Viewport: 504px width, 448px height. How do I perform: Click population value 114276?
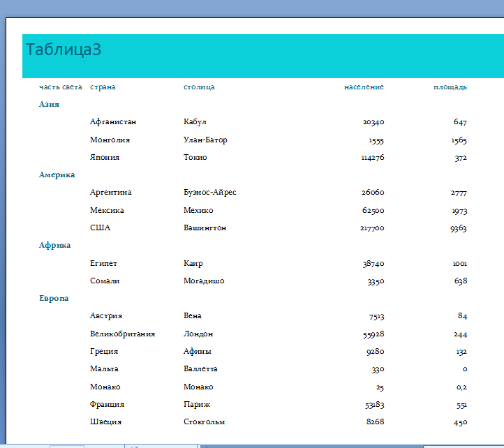[x=373, y=158]
